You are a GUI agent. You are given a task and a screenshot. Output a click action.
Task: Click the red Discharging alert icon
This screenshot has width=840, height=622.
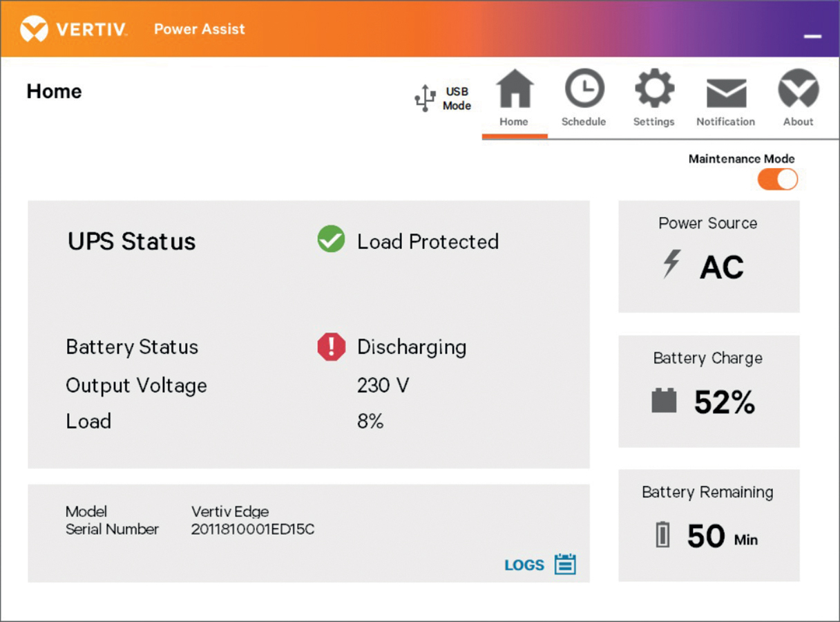coord(331,347)
